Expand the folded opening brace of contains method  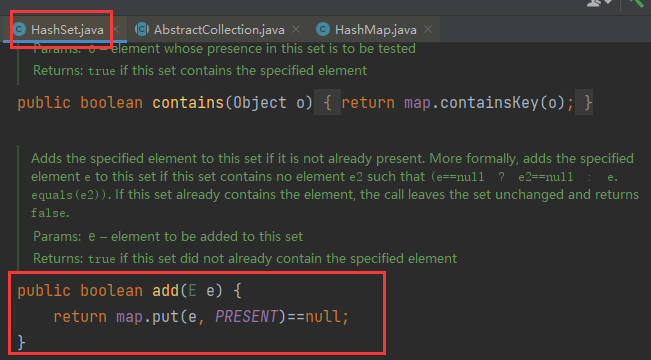(327, 103)
